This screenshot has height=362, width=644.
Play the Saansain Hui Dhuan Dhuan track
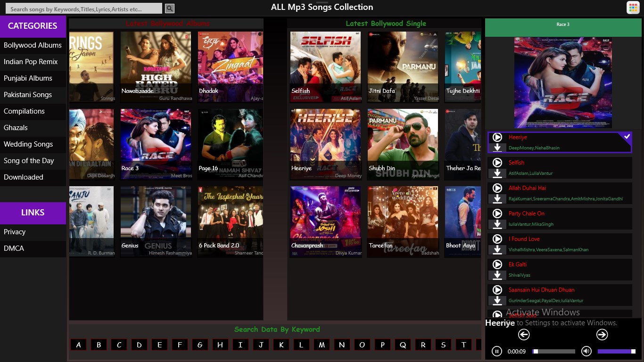tap(497, 290)
